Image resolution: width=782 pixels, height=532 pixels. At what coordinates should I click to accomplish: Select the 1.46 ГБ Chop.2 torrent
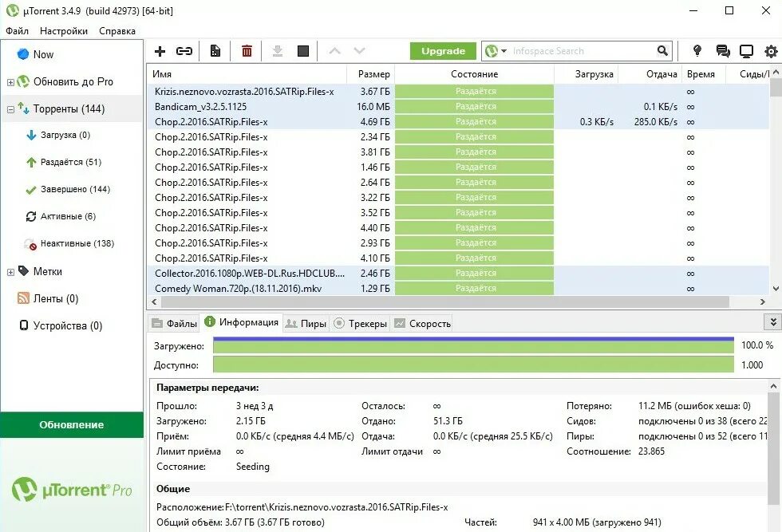[x=458, y=167]
